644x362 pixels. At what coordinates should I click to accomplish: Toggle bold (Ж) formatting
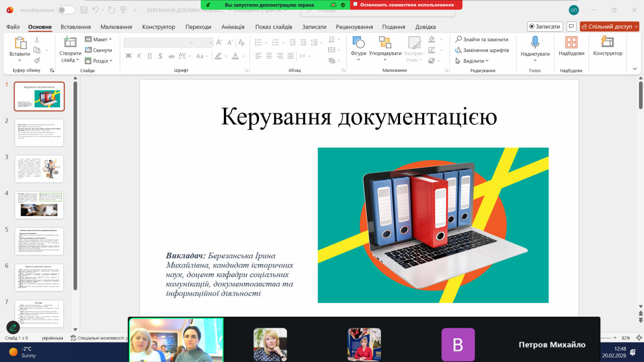(x=128, y=56)
